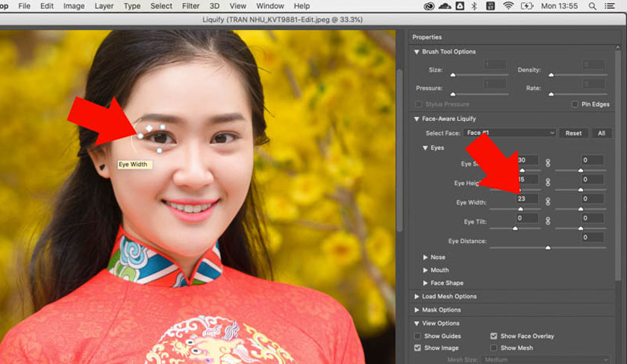Screen dimensions: 627x364
Task: Click the left Eye Tilt slider handle
Action: pos(515,228)
